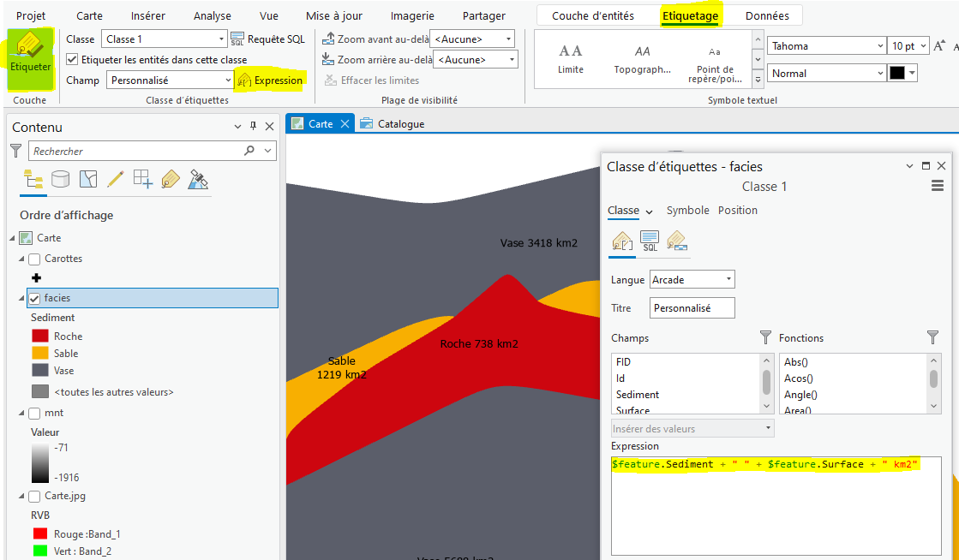Open the Classe 1 dropdown in ribbon

(221, 39)
